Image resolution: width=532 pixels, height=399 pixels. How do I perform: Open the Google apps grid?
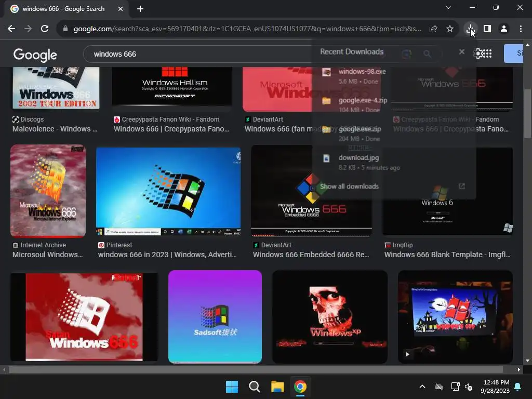coord(487,54)
